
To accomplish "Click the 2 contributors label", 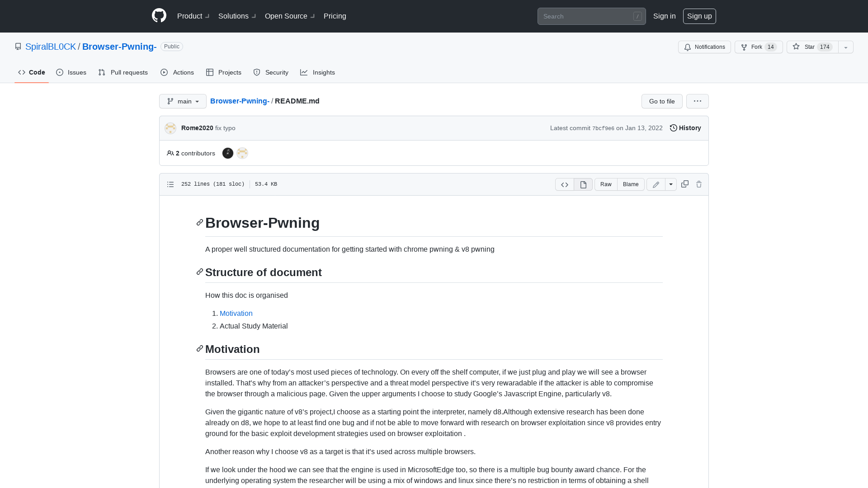I will pos(191,153).
